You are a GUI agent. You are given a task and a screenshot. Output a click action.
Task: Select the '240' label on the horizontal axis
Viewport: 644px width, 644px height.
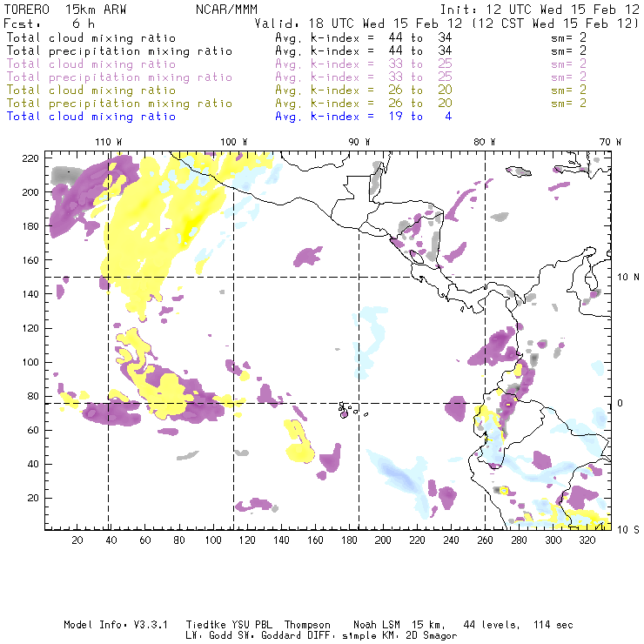pos(451,540)
